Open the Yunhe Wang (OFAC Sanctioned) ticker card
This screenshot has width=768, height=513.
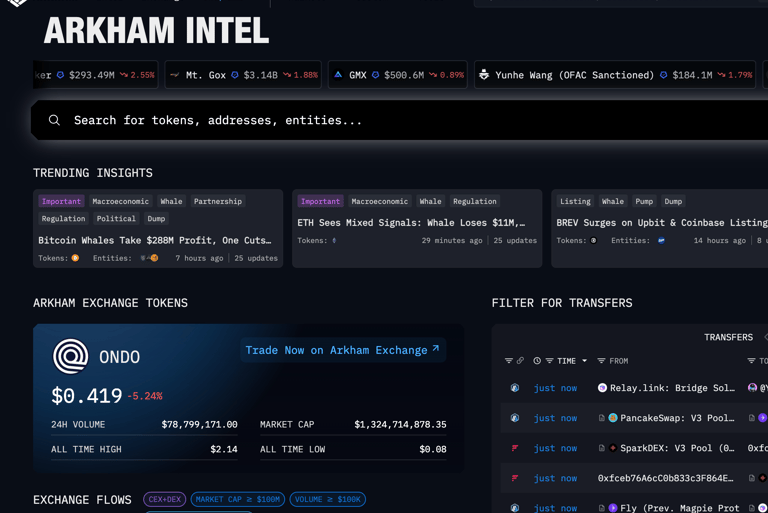point(615,75)
